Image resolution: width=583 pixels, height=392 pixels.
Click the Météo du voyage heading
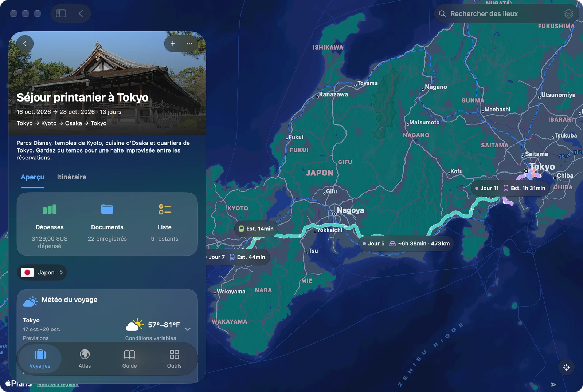click(70, 300)
